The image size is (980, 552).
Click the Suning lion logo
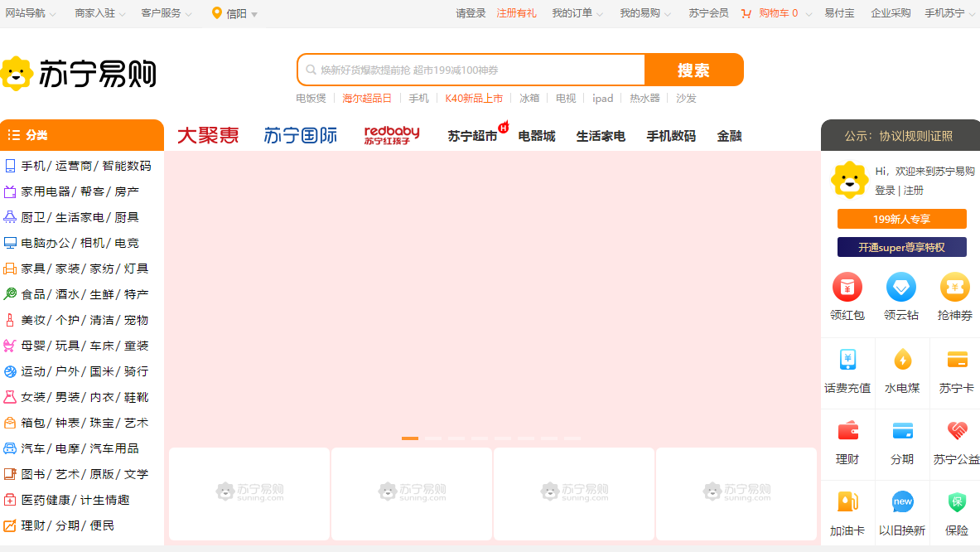tap(17, 74)
